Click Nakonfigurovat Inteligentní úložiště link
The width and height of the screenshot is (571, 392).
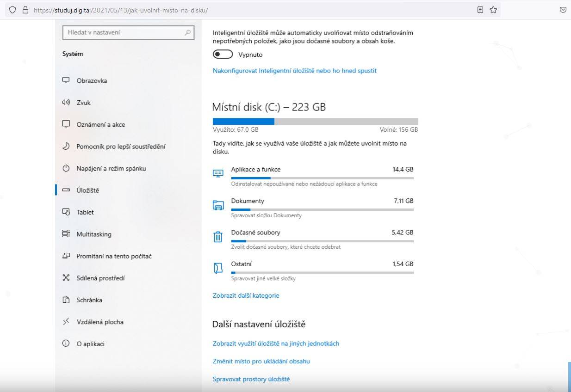(x=295, y=71)
